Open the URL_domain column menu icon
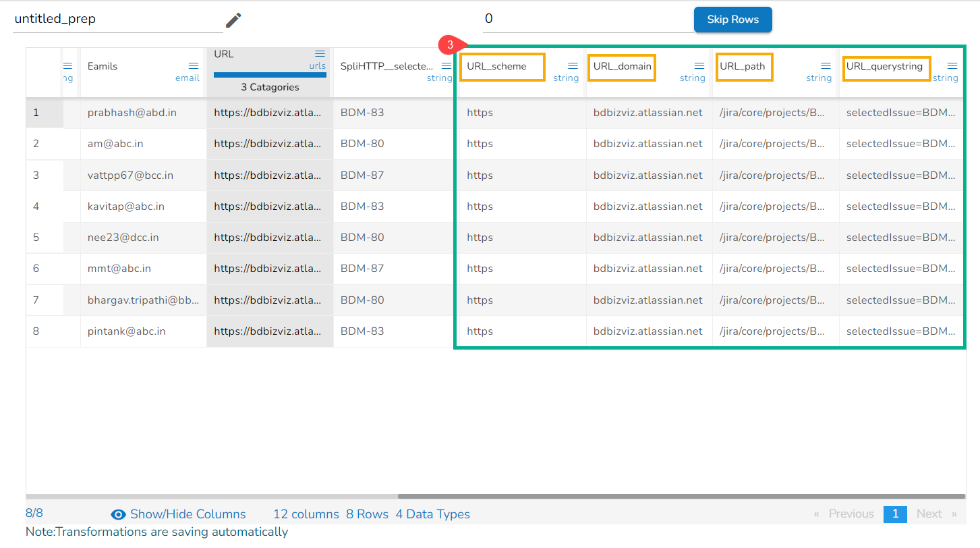Viewport: 980px width, 548px height. point(699,66)
